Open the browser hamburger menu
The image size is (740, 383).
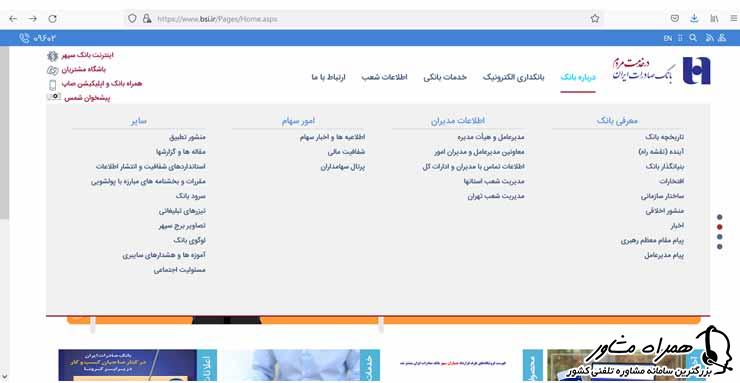[x=733, y=19]
